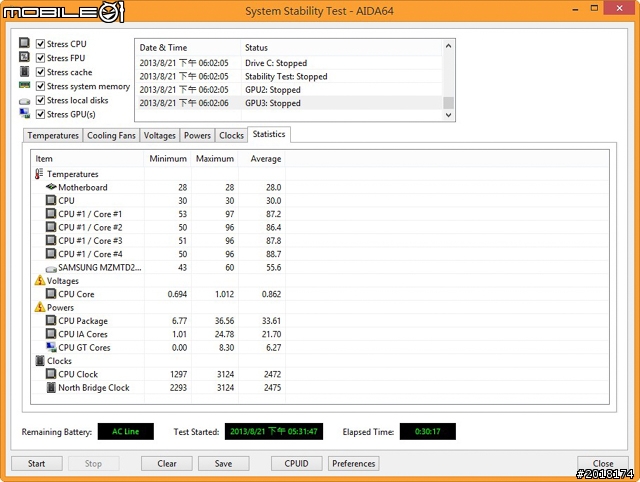This screenshot has height=482, width=640.
Task: Click the chip icon of CPU Package row
Action: [51, 320]
